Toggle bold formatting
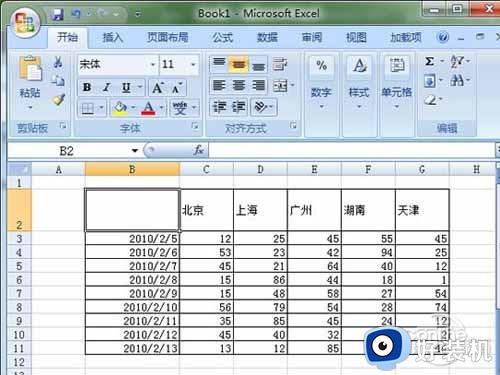500x375 pixels. click(87, 87)
